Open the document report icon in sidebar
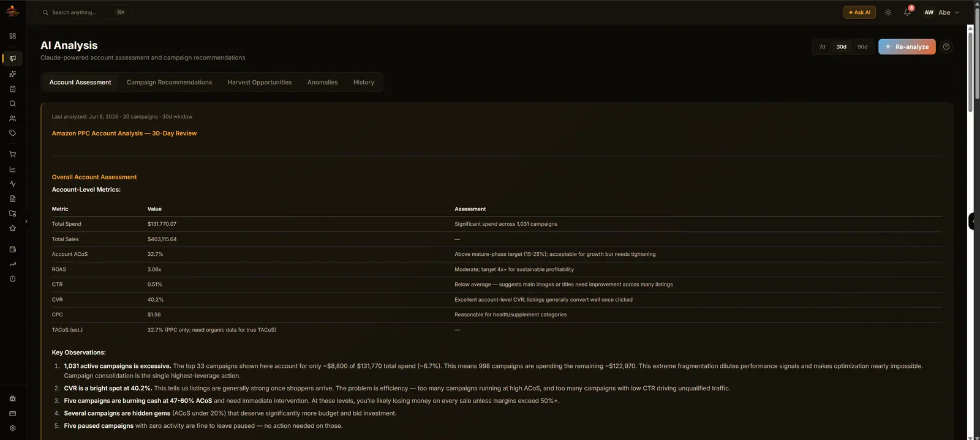 12,198
